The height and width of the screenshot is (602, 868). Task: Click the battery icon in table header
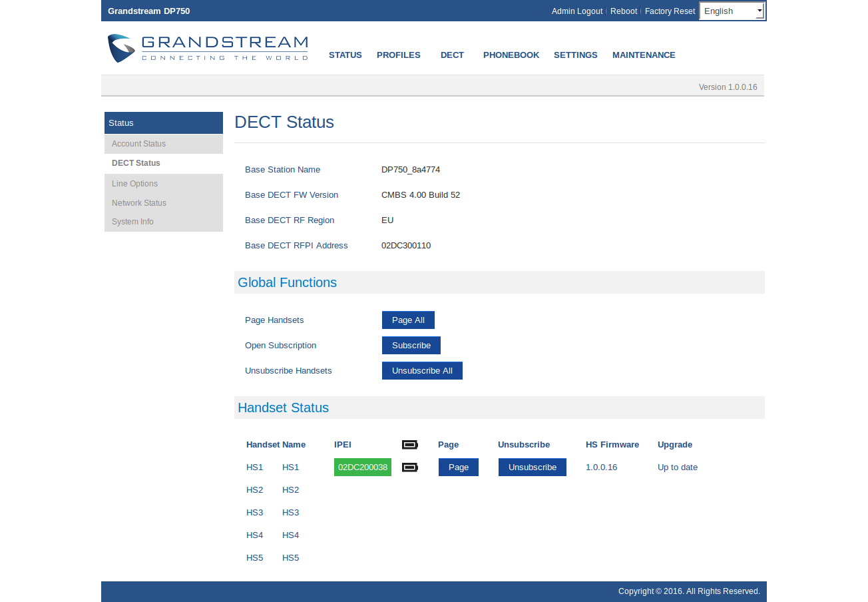[409, 445]
